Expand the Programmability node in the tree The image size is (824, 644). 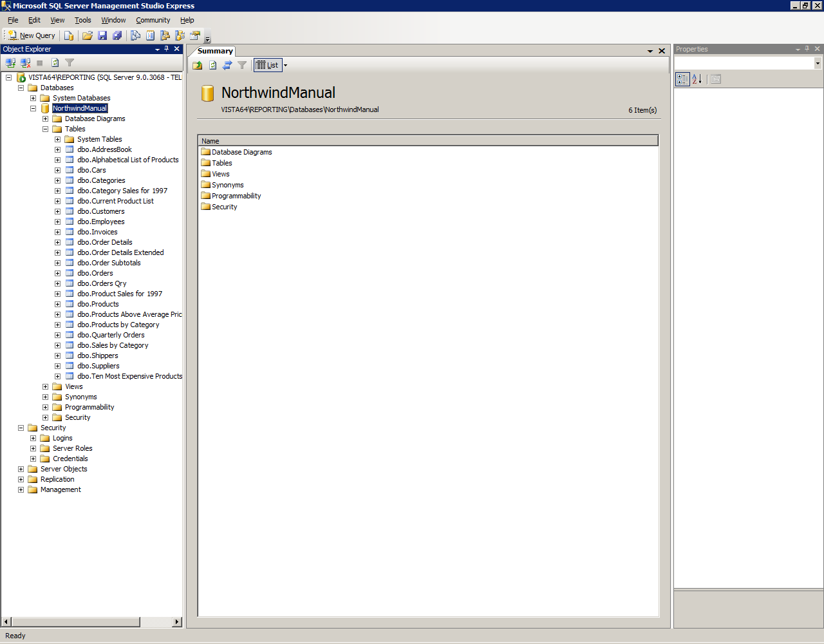45,407
